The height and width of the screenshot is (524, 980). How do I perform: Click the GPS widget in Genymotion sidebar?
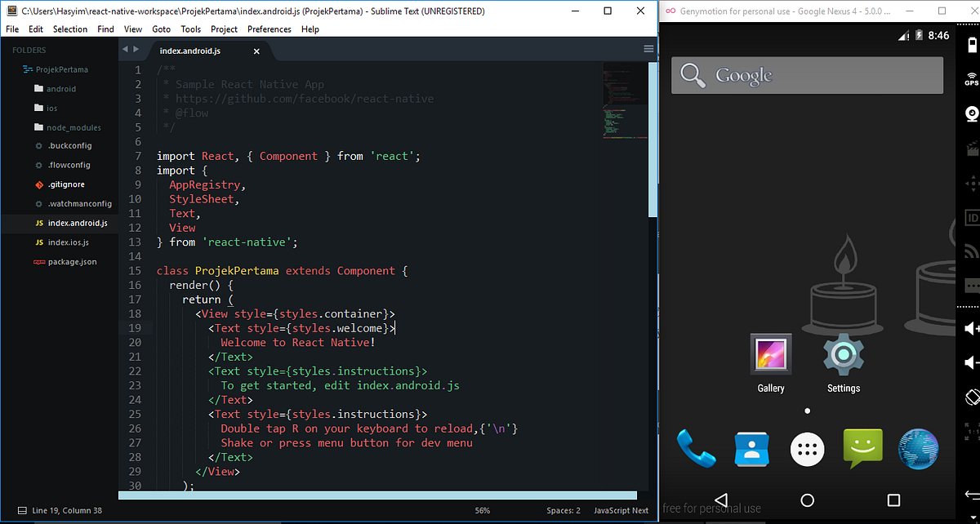[971, 78]
